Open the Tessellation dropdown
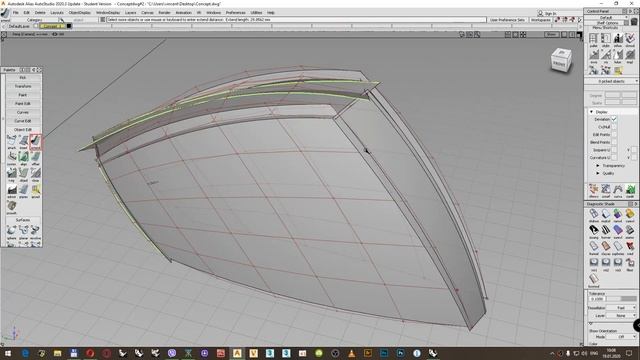The height and width of the screenshot is (360, 640). pos(621,307)
